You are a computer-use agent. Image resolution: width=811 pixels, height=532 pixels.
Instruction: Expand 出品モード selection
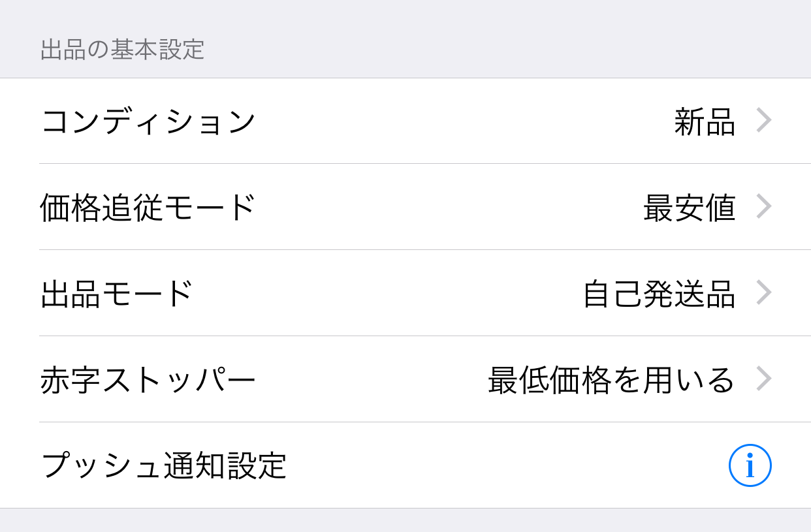coord(405,293)
